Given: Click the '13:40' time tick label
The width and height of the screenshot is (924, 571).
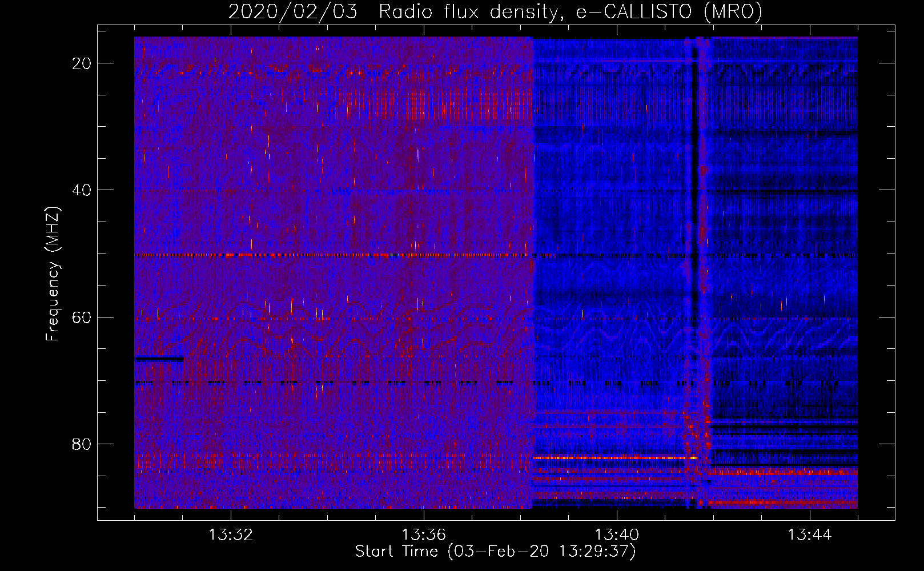Looking at the screenshot, I should pos(617,535).
